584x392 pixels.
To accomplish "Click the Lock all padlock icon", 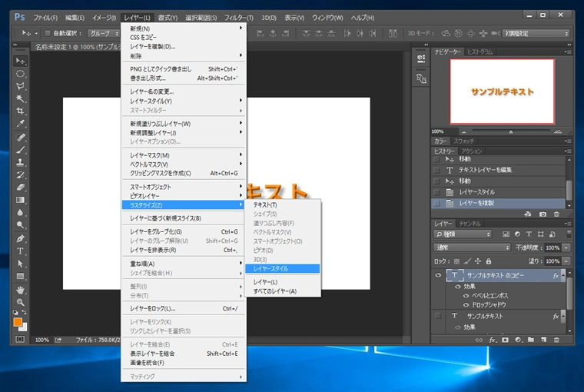I will 489,261.
